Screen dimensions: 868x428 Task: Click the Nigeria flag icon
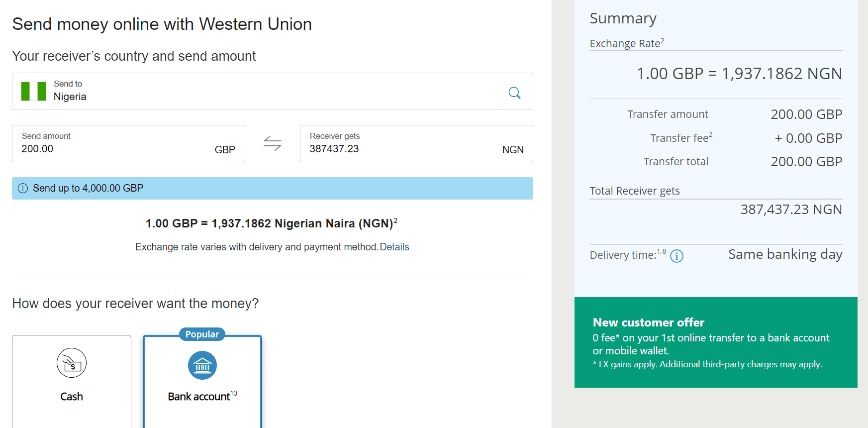coord(33,92)
